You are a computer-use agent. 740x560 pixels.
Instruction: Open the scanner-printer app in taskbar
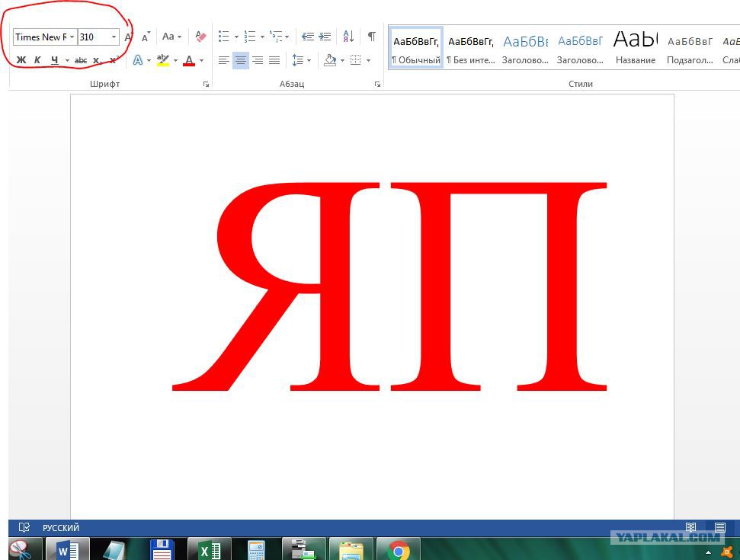pos(304,549)
